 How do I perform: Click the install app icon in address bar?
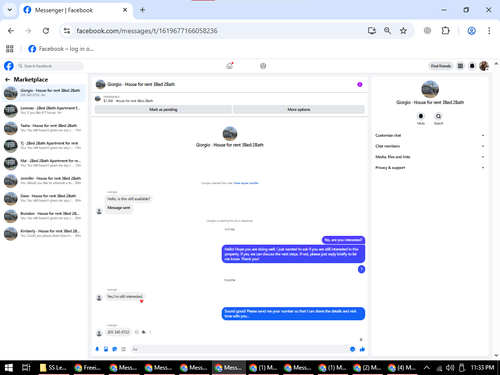coord(372,31)
